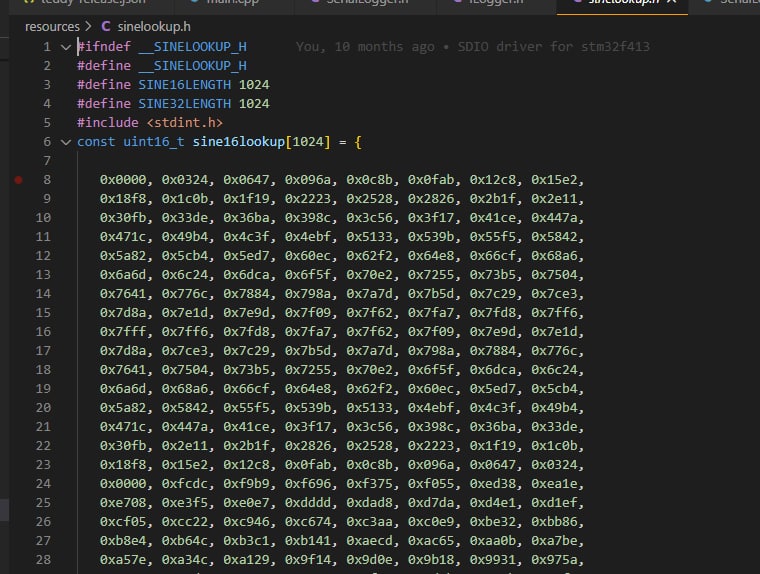760x574 pixels.
Task: Click the uint16_t type on line 6
Action: (x=154, y=142)
